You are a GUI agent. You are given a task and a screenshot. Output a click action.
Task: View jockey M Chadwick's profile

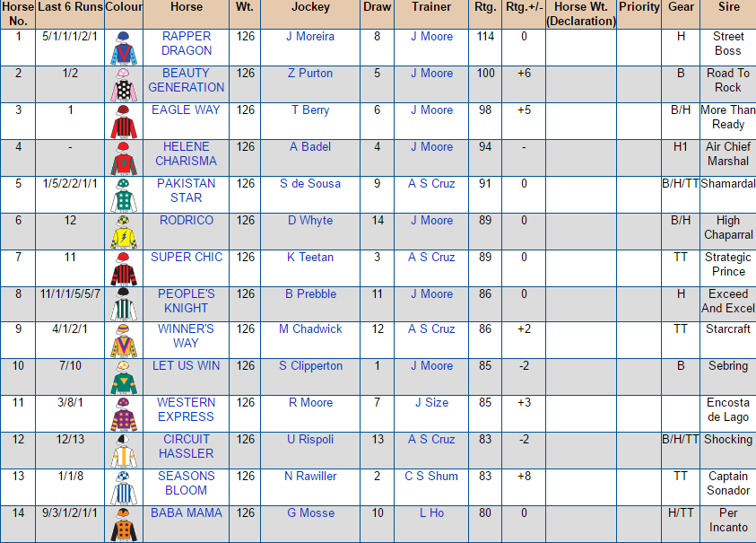(310, 329)
